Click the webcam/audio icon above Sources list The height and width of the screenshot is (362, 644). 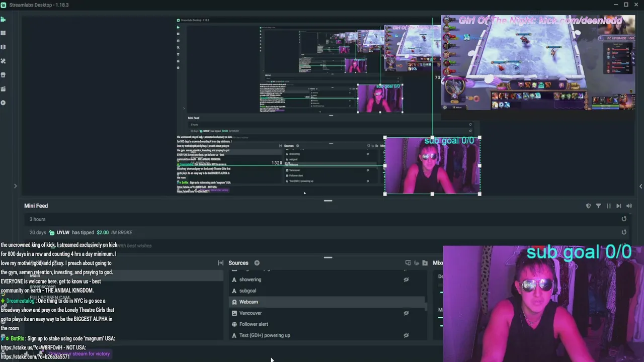click(417, 263)
